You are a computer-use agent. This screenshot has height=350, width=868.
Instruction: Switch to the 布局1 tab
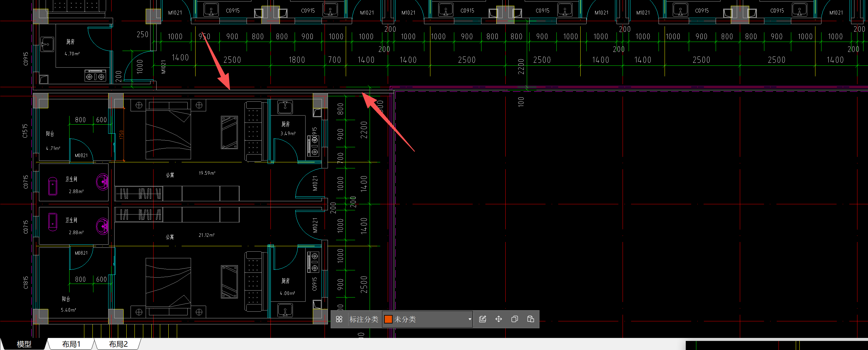pos(71,344)
